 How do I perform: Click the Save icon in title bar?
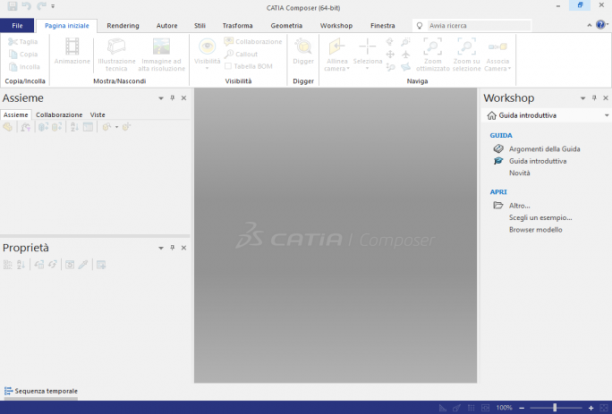point(12,6)
